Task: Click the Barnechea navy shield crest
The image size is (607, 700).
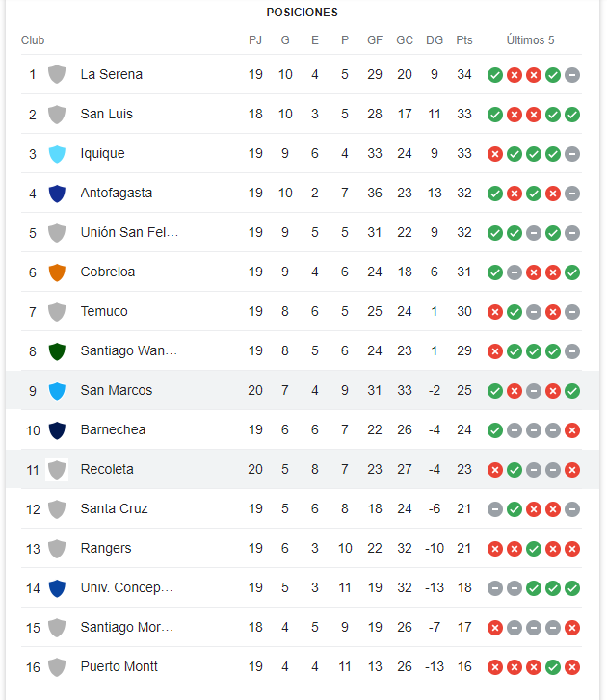Action: click(x=57, y=430)
